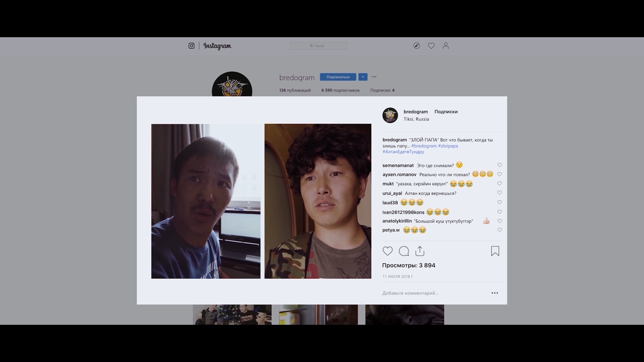644x362 pixels.
Task: Expand the dropdown arrow beside Подписаться
Action: [x=363, y=77]
